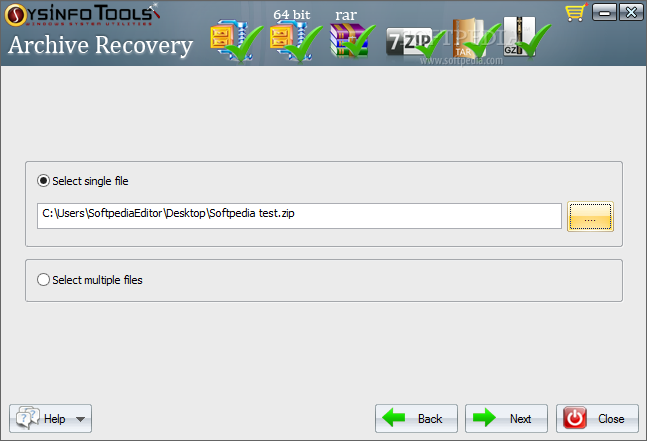
Task: Click inside the file path text field
Action: (x=299, y=216)
